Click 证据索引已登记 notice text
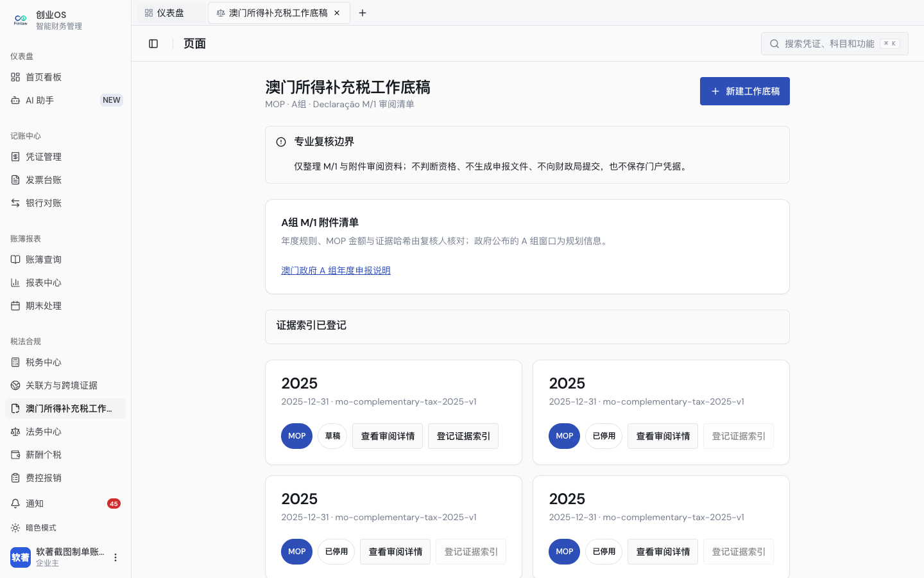This screenshot has width=924, height=578. [x=311, y=326]
